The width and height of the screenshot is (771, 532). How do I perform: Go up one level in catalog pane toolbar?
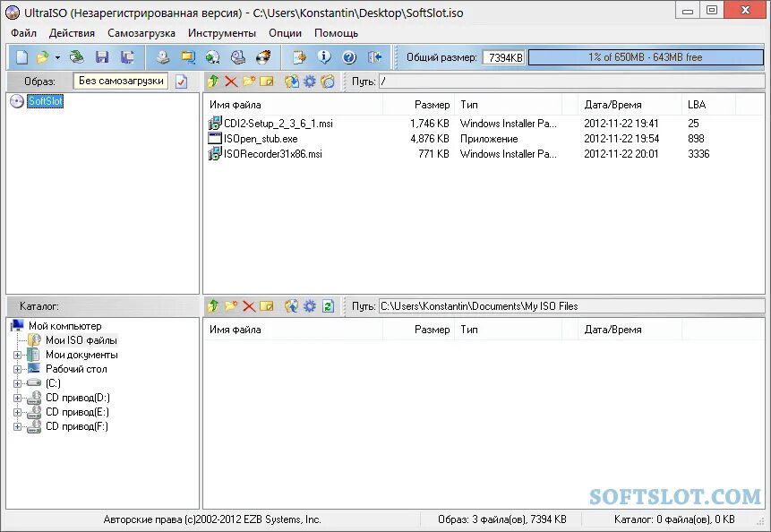tap(213, 305)
